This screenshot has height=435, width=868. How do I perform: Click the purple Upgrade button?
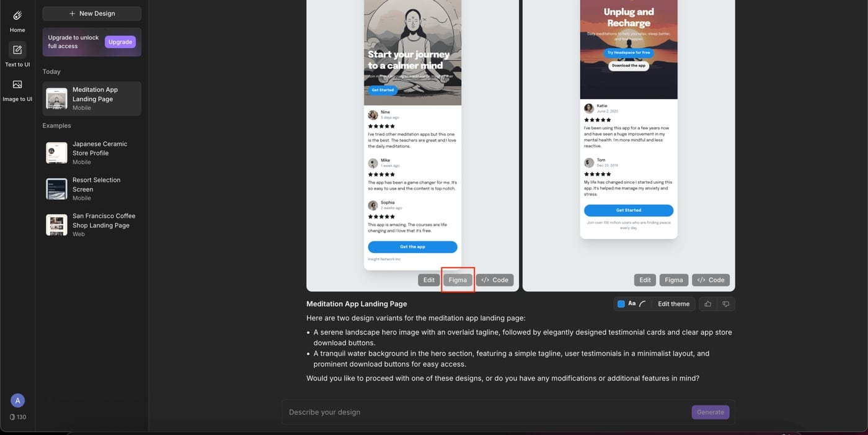(120, 42)
